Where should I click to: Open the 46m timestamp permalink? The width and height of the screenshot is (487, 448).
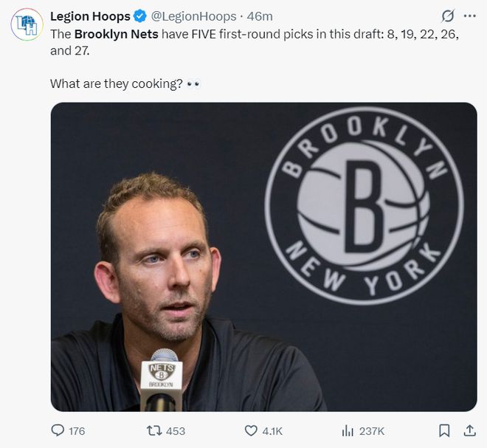pyautogui.click(x=259, y=15)
